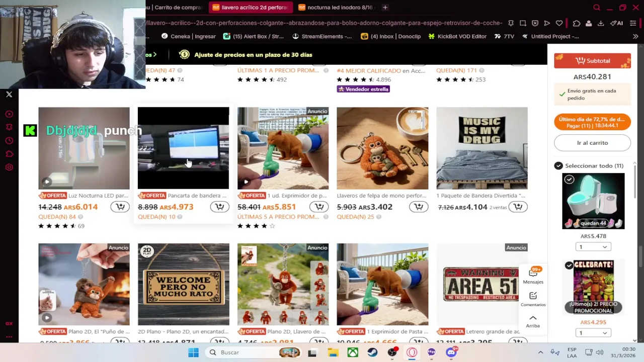Open Comentarios feedback button
Screen dimensions: 644x362
pyautogui.click(x=533, y=299)
